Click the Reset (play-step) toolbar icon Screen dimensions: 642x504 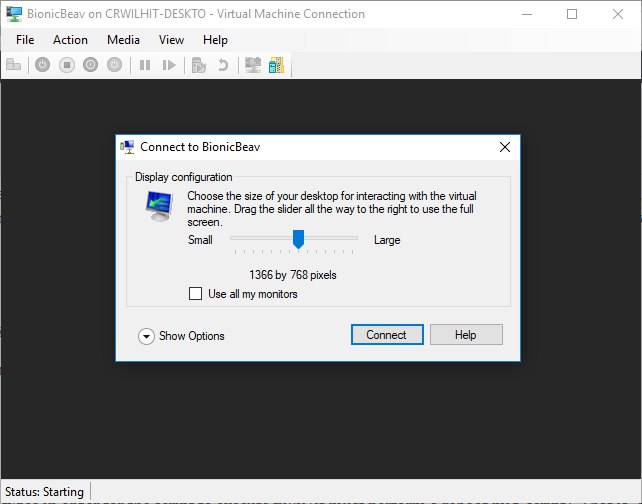coord(169,65)
